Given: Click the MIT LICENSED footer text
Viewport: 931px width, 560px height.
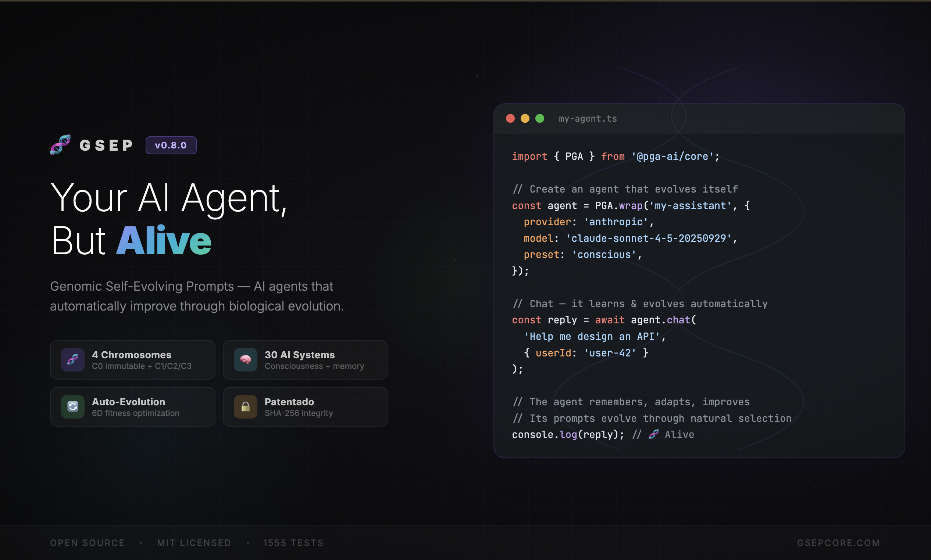Looking at the screenshot, I should pos(194,543).
